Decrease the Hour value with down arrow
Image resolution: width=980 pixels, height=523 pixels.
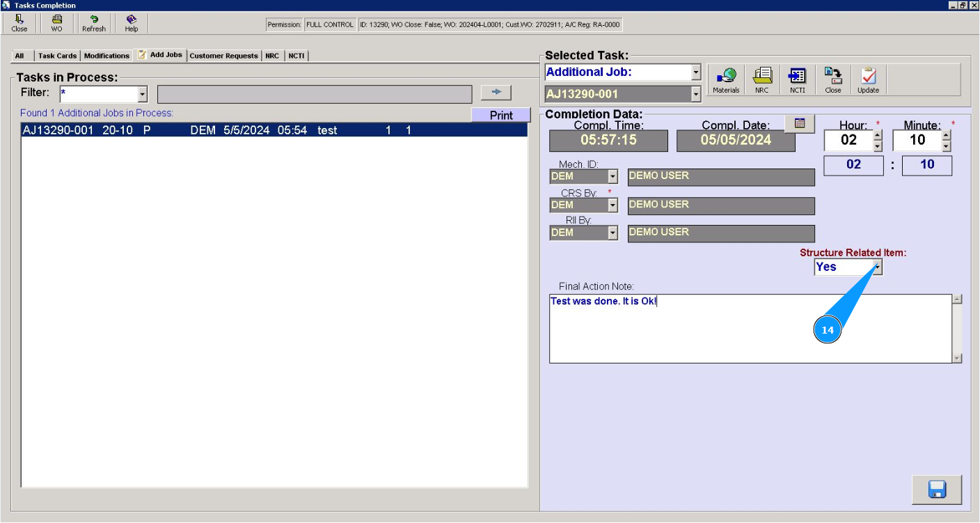(877, 146)
